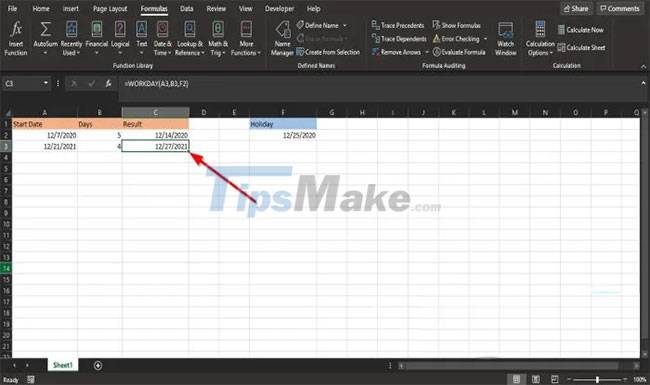
Task: Click the zoom out minus button
Action: coord(569,379)
